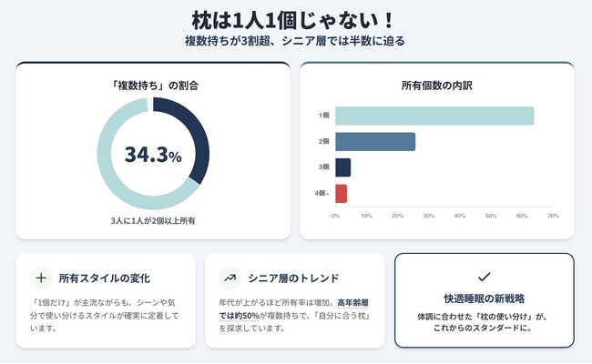This screenshot has height=364, width=592.
Task: Click the upward trend arrow icon
Action: [229, 278]
